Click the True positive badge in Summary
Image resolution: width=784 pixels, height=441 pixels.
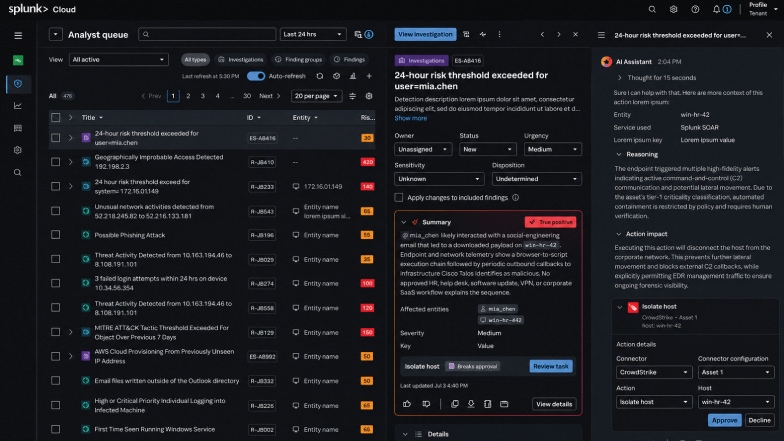point(550,222)
